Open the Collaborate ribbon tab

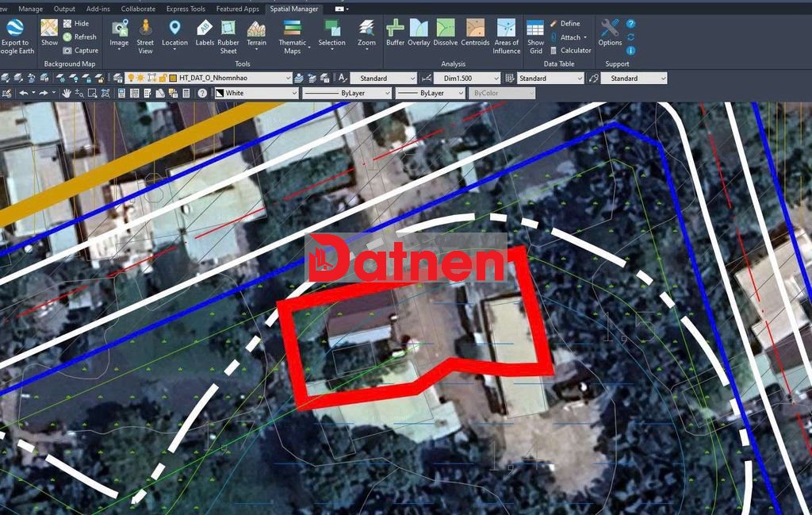pos(138,9)
